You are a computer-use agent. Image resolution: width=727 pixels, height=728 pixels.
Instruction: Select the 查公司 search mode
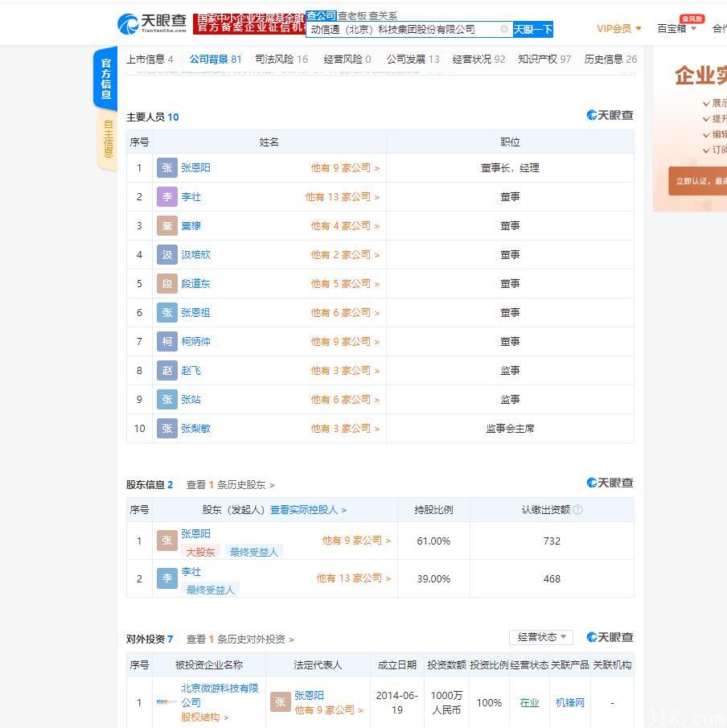point(321,16)
